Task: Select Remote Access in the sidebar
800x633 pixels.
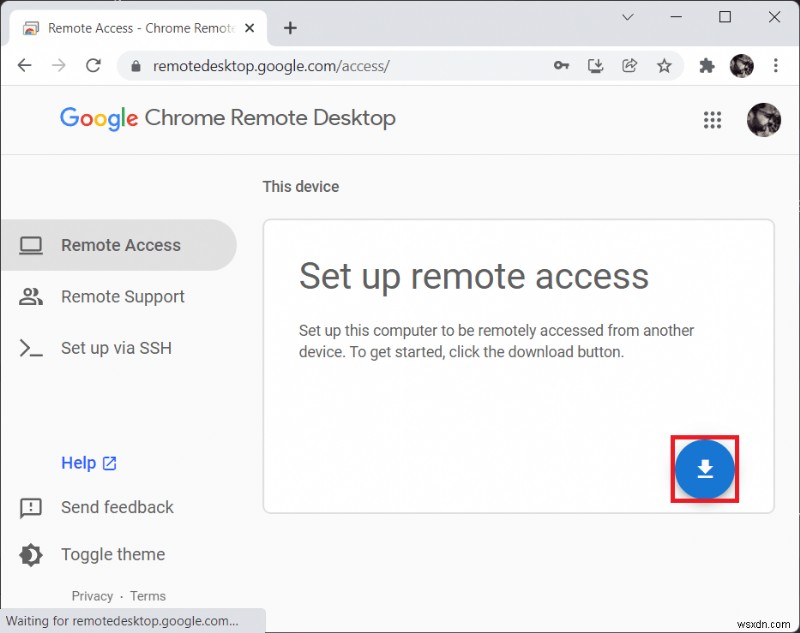Action: coord(120,245)
